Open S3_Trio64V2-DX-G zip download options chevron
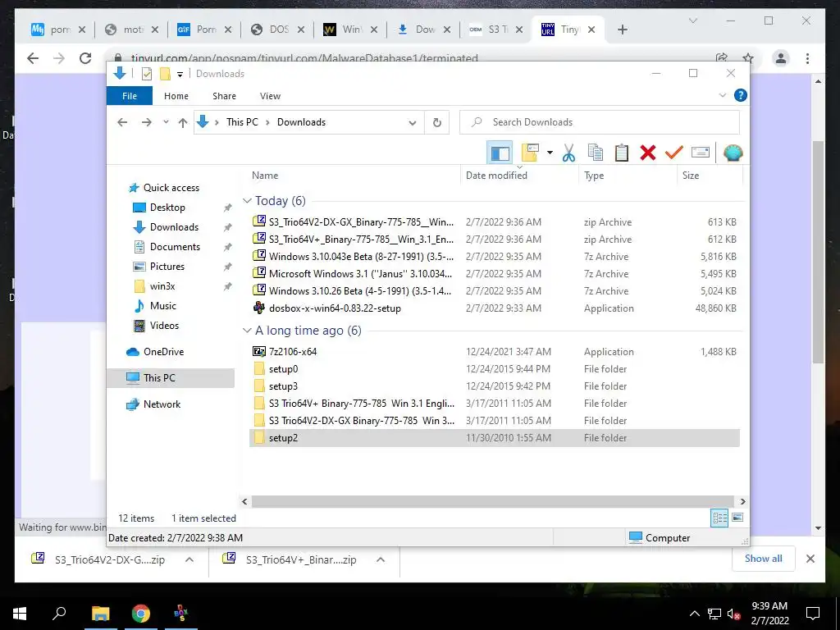Screen dimensions: 840x630 189,559
